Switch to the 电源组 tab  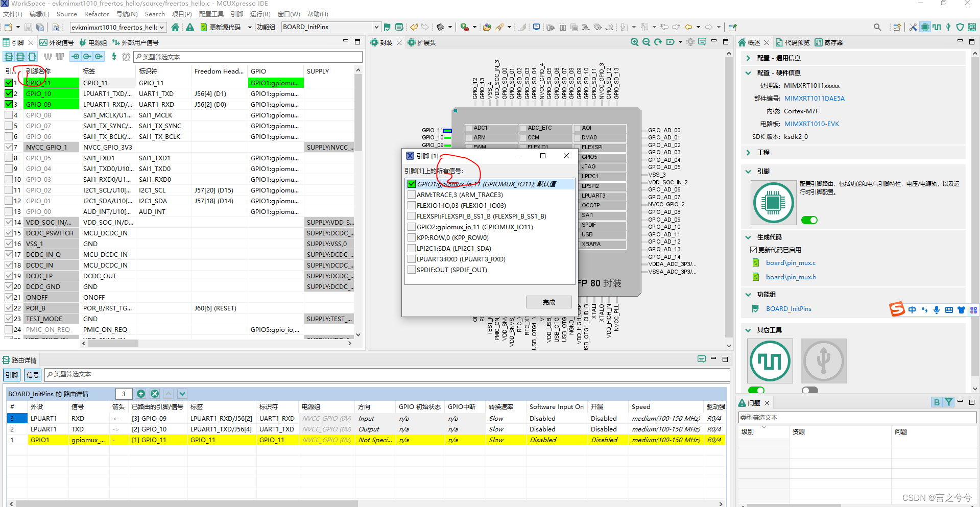pyautogui.click(x=93, y=42)
